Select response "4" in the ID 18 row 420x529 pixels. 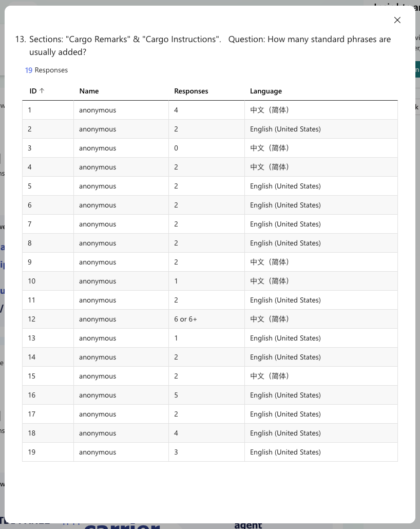coord(176,433)
